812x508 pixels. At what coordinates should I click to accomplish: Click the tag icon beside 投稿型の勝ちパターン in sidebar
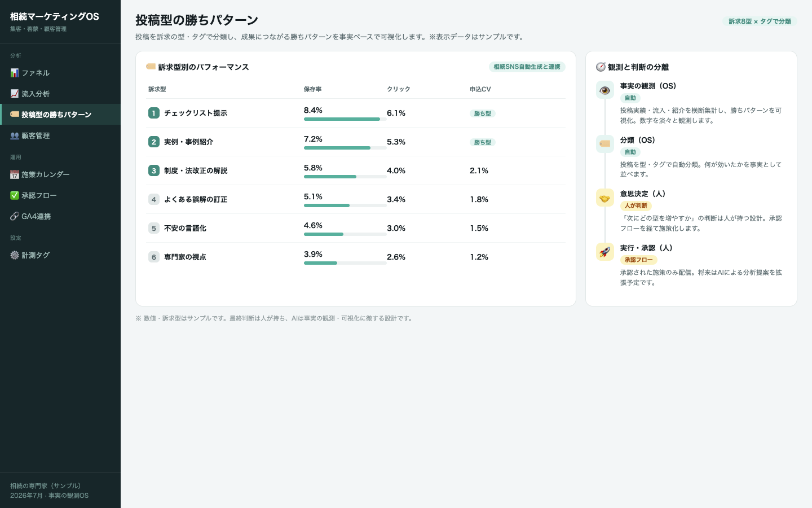pos(15,115)
